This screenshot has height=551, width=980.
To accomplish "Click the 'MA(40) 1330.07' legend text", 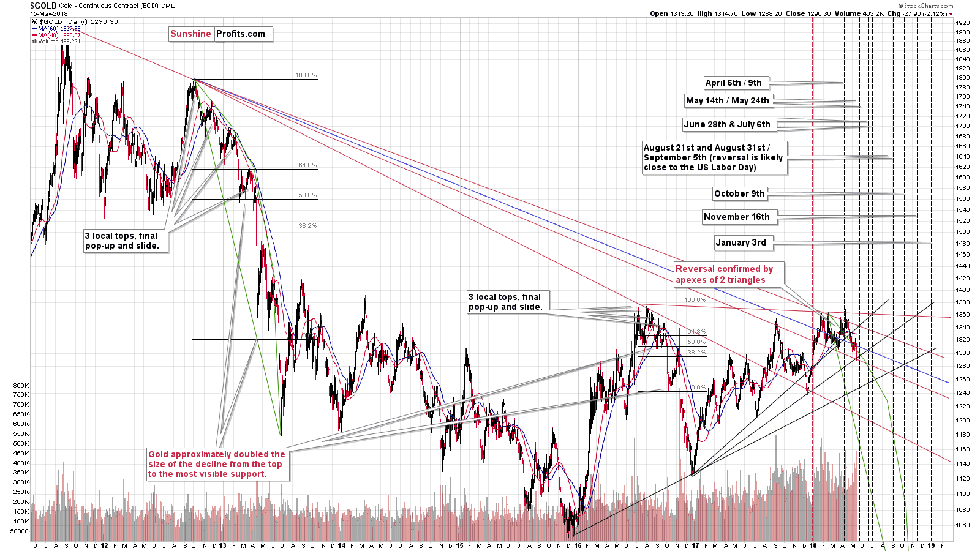I will (x=59, y=36).
